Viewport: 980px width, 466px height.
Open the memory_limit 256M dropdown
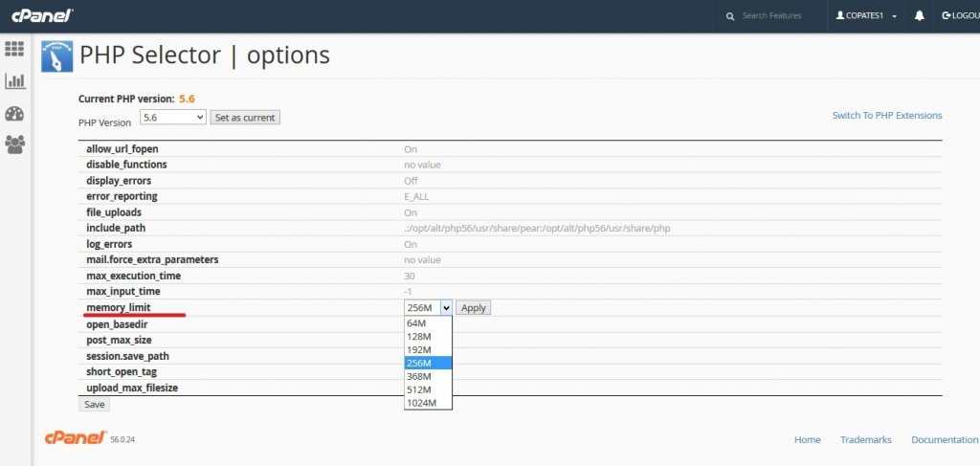coord(428,307)
